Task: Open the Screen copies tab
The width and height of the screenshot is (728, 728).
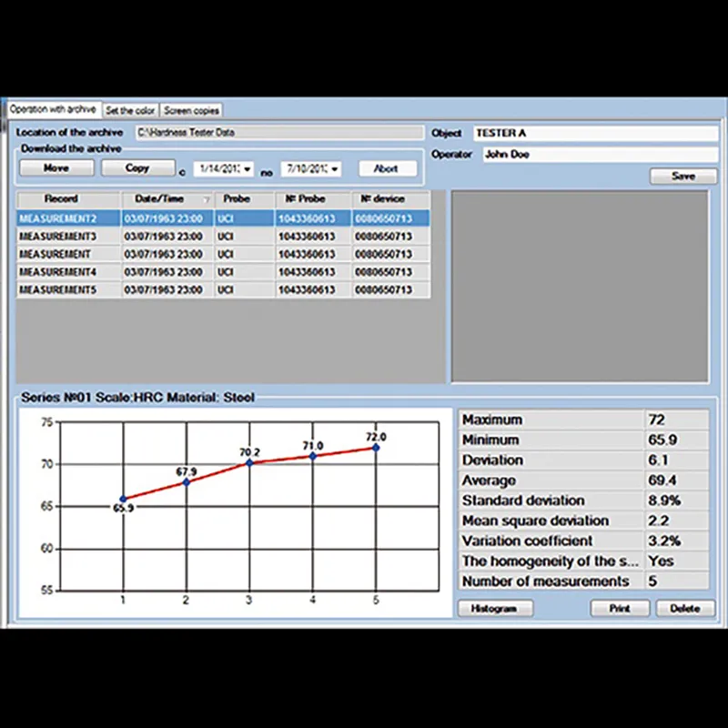Action: 191,110
